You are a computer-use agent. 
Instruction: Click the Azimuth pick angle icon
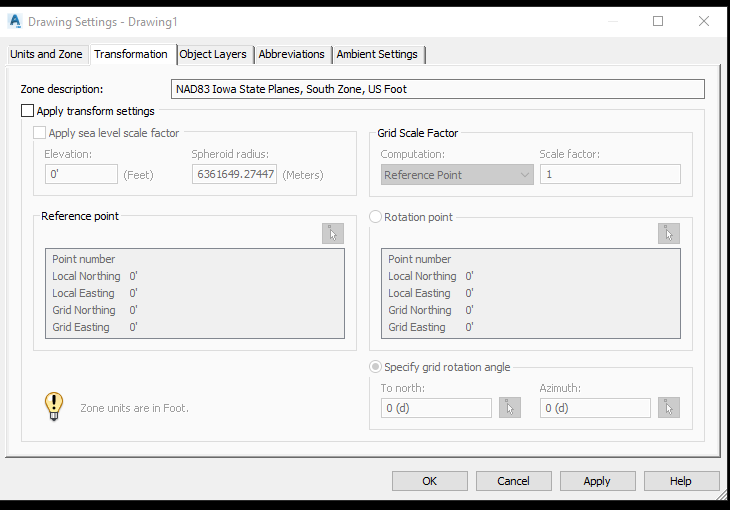[669, 407]
